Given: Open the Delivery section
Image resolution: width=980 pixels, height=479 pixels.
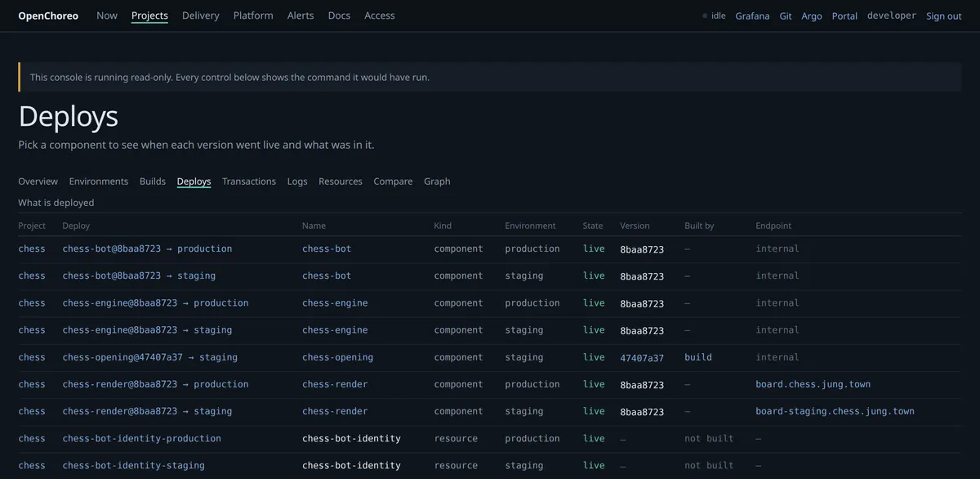Looking at the screenshot, I should (x=201, y=16).
